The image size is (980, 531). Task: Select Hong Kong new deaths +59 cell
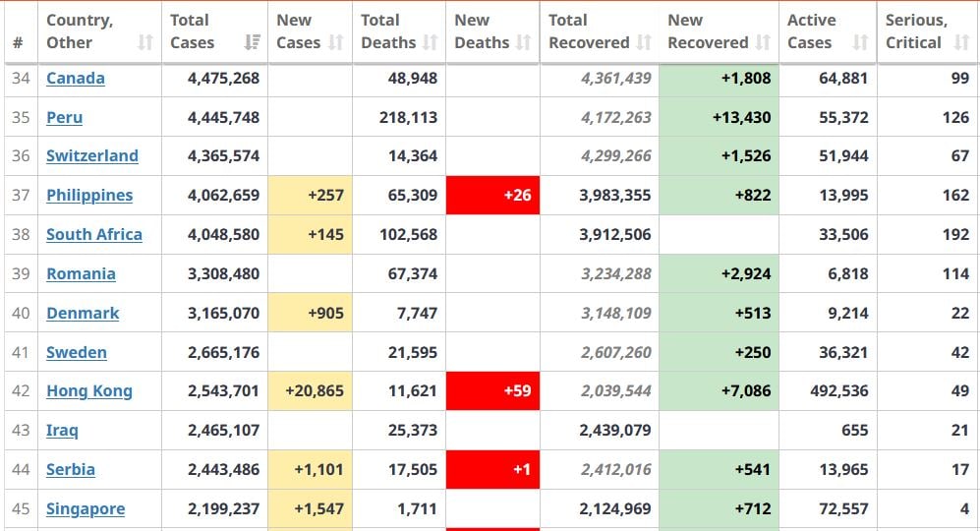[492, 391]
